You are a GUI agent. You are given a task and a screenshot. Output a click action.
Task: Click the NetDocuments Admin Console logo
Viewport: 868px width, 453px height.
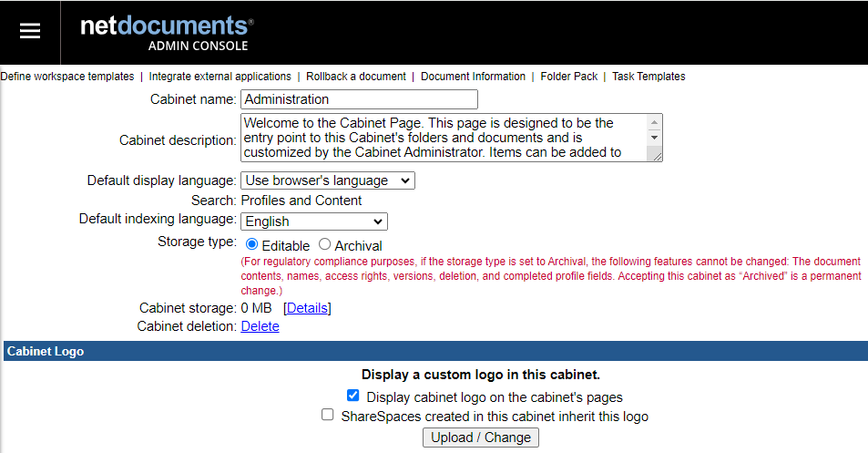coord(167,32)
